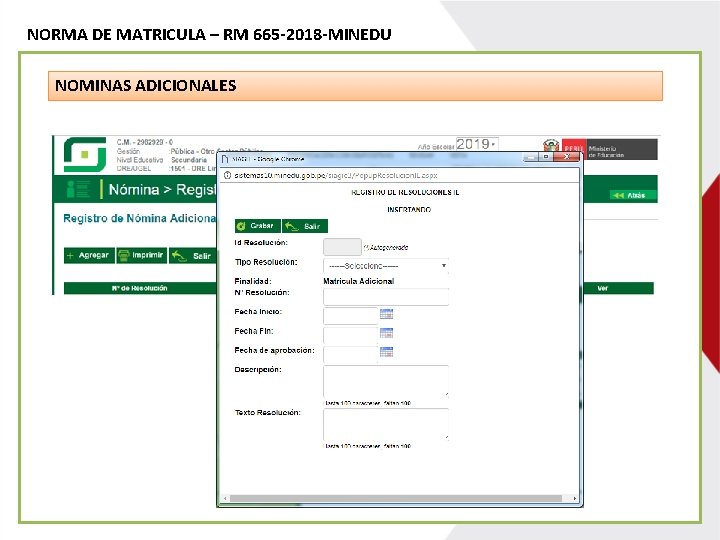Viewport: 720px width, 540px height.
Task: Click the N° Resolución input field
Action: (x=386, y=297)
